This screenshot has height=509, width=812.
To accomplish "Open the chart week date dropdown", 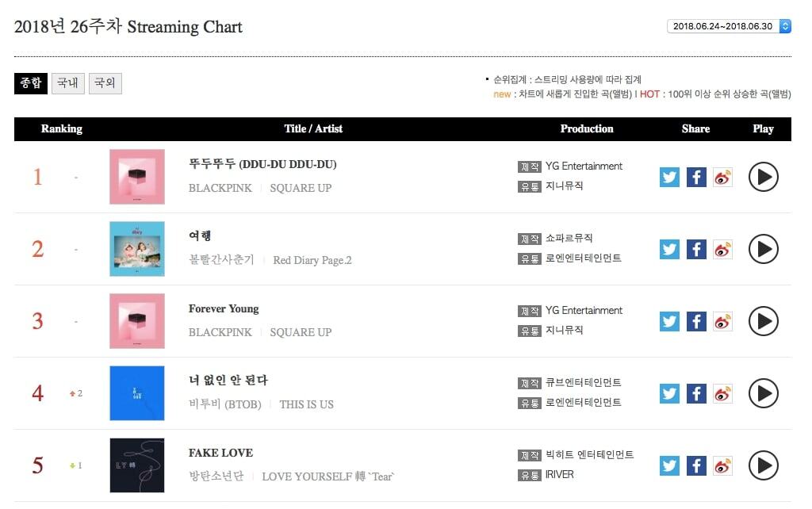I will pyautogui.click(x=730, y=26).
